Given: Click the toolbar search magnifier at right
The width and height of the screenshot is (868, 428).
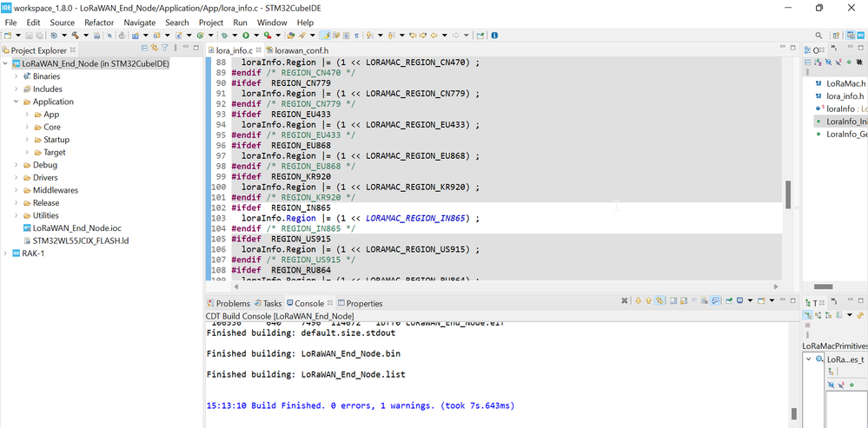Looking at the screenshot, I should [818, 36].
